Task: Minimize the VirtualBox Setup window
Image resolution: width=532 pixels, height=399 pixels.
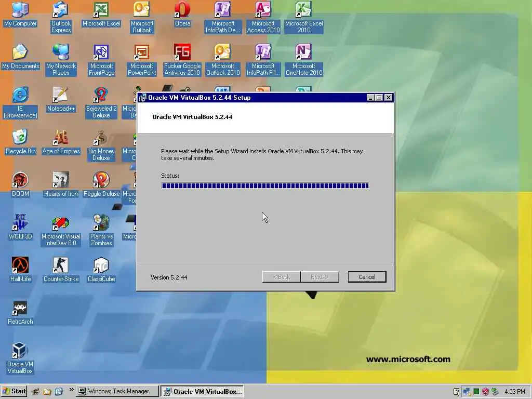Action: point(370,98)
